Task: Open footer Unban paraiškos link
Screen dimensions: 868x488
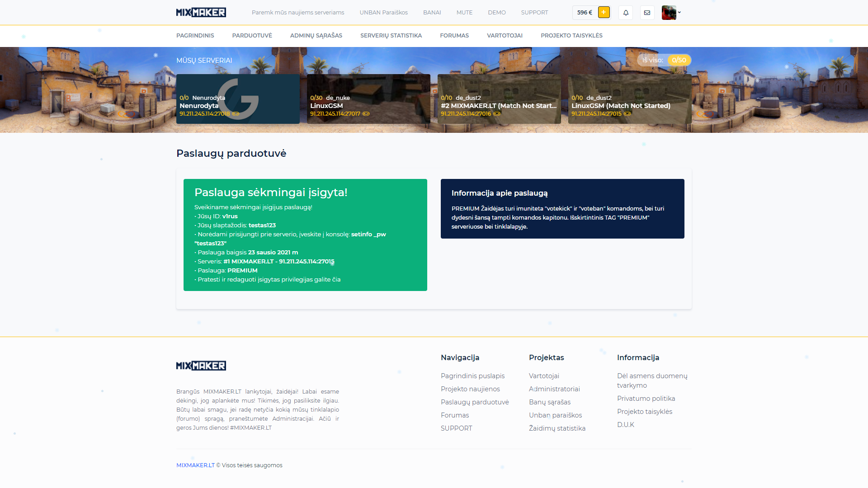Action: tap(555, 415)
